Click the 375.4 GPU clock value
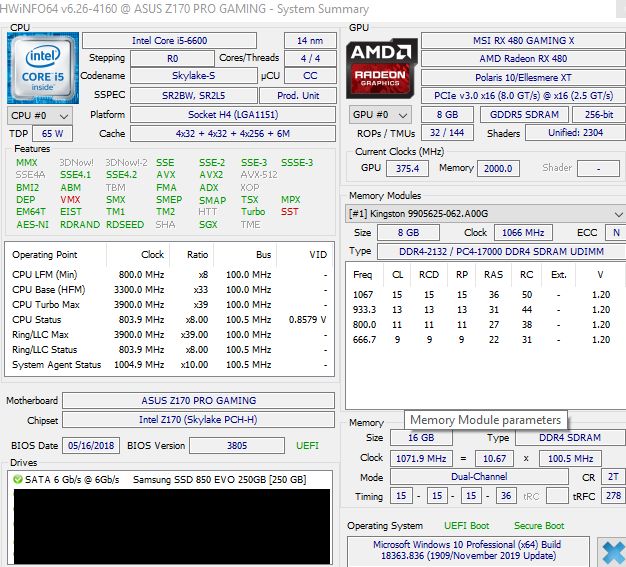Image resolution: width=626 pixels, height=567 pixels. pyautogui.click(x=407, y=169)
